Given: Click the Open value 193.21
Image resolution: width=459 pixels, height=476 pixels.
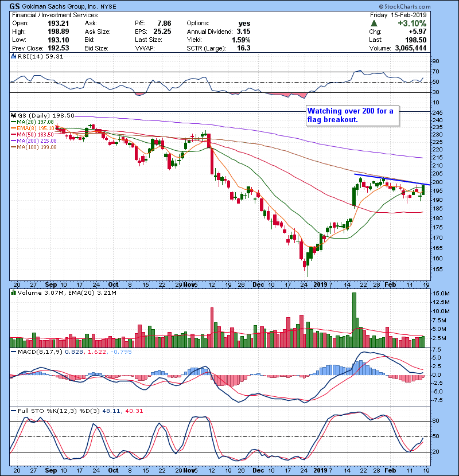Looking at the screenshot, I should 58,24.
